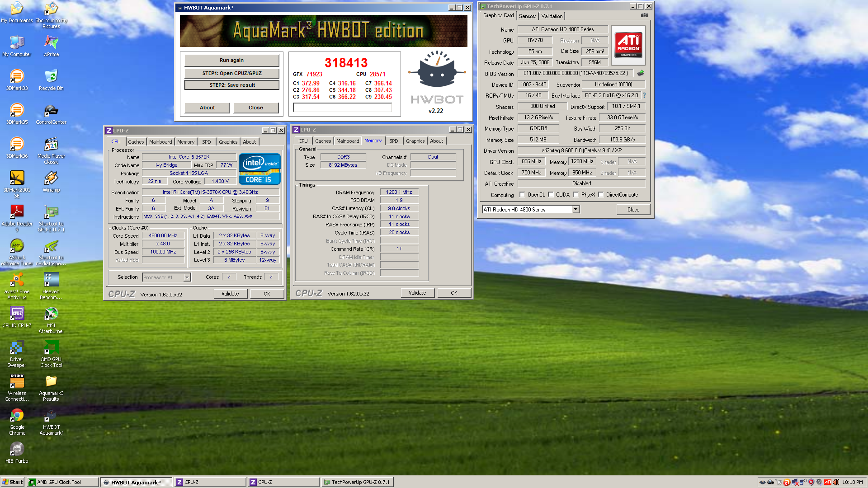Open Aquamark3 Results folder icon

[51, 388]
